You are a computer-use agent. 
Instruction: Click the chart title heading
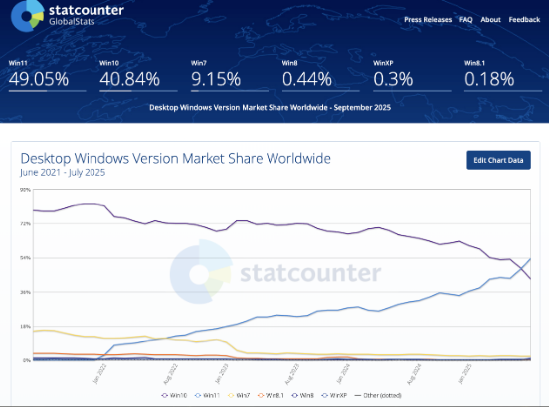point(175,159)
